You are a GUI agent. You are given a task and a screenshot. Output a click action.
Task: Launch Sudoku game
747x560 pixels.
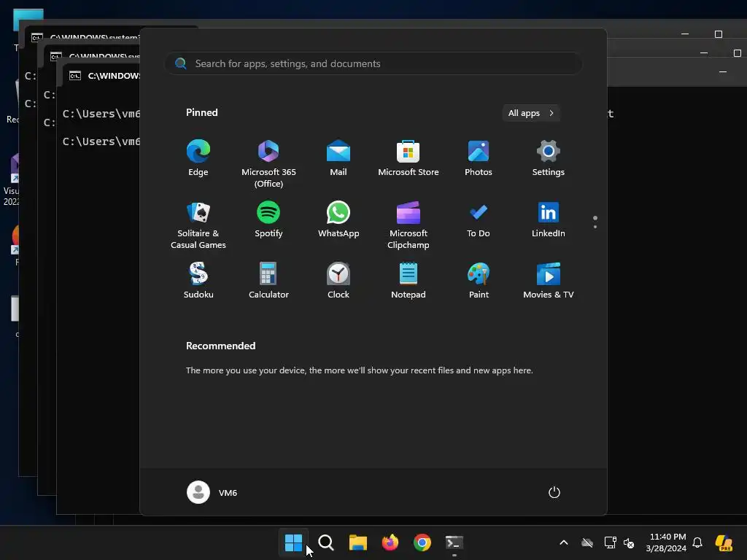(198, 281)
